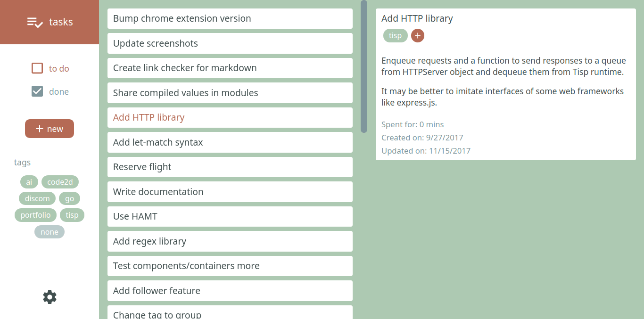644x319 pixels.
Task: Click the tasks header title text
Action: point(61,22)
